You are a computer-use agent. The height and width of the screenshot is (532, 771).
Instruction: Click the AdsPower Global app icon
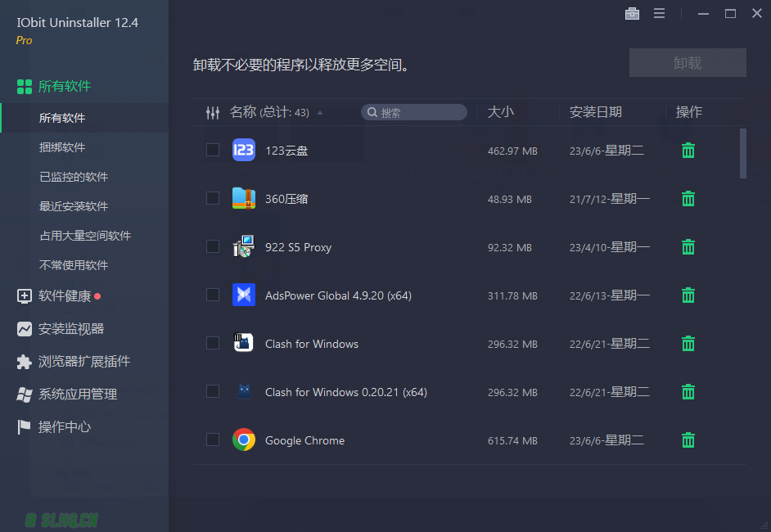pos(244,295)
